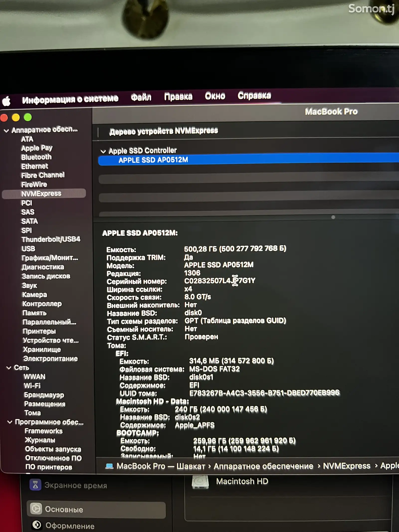
Task: Open the Правка menu
Action: (178, 96)
